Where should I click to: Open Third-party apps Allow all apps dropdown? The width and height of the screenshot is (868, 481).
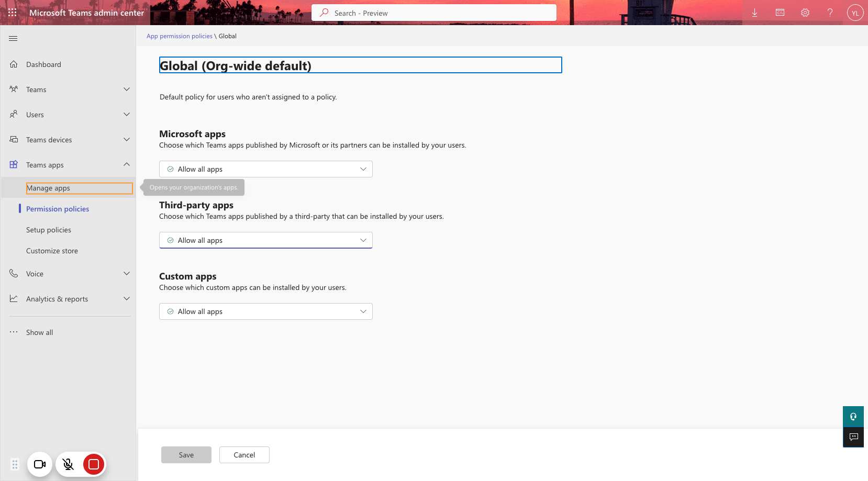click(x=266, y=240)
